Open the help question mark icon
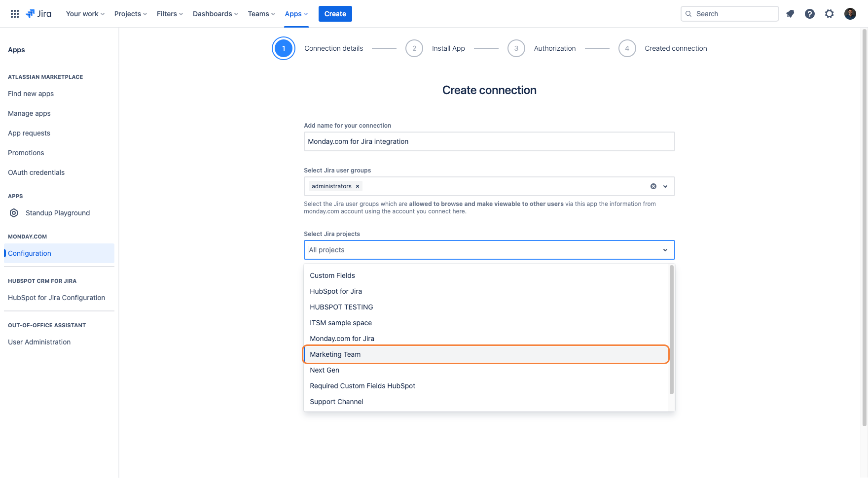The image size is (868, 478). (810, 14)
